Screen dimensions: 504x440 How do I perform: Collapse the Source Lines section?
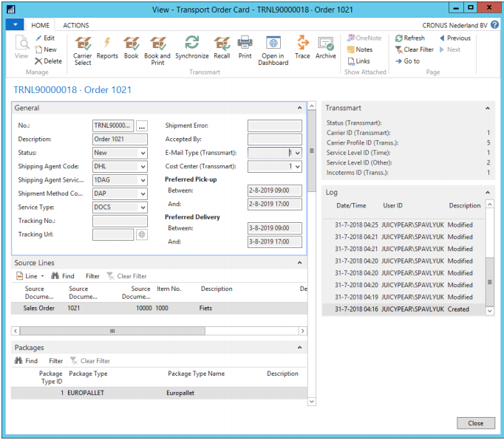pyautogui.click(x=300, y=263)
